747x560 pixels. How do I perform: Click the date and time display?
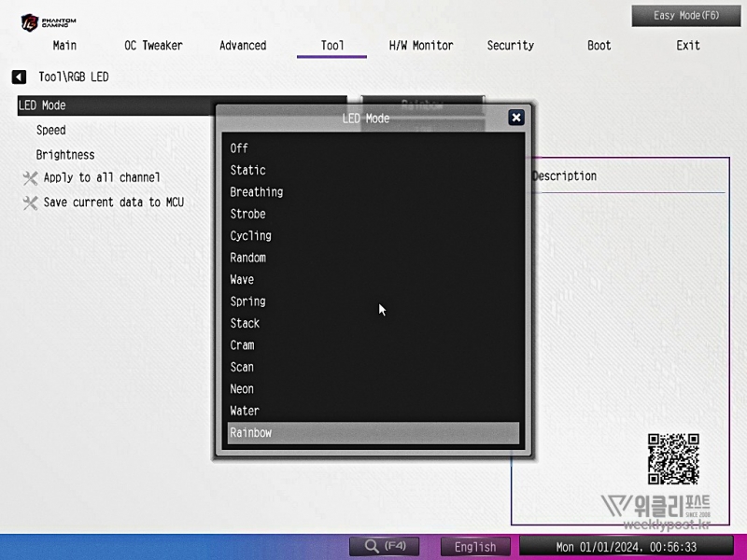pos(626,547)
